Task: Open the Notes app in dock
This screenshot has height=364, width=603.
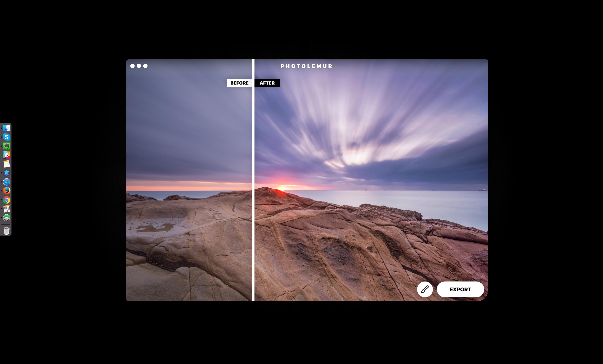Action: click(7, 164)
